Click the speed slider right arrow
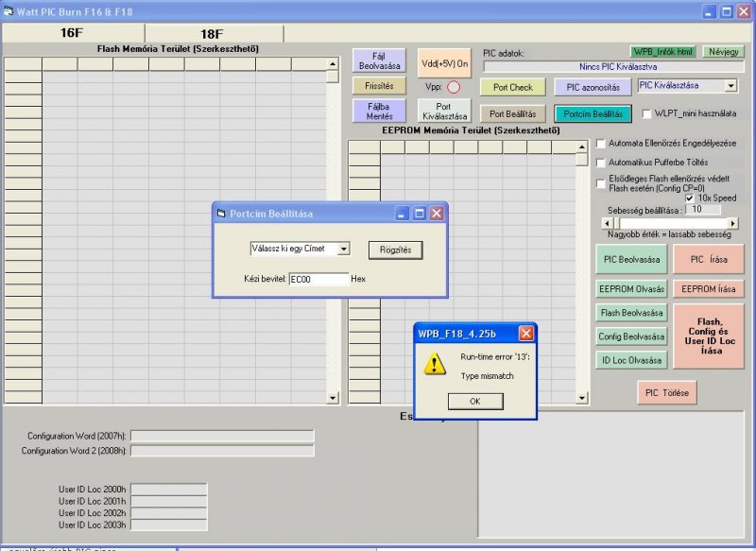756x551 pixels. (x=733, y=223)
